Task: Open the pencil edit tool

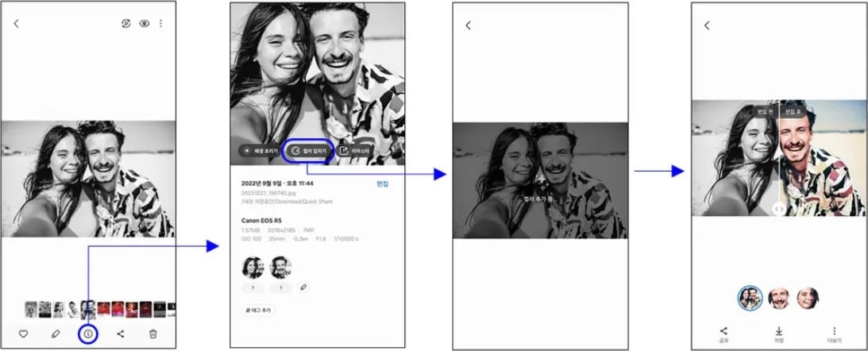Action: (56, 334)
